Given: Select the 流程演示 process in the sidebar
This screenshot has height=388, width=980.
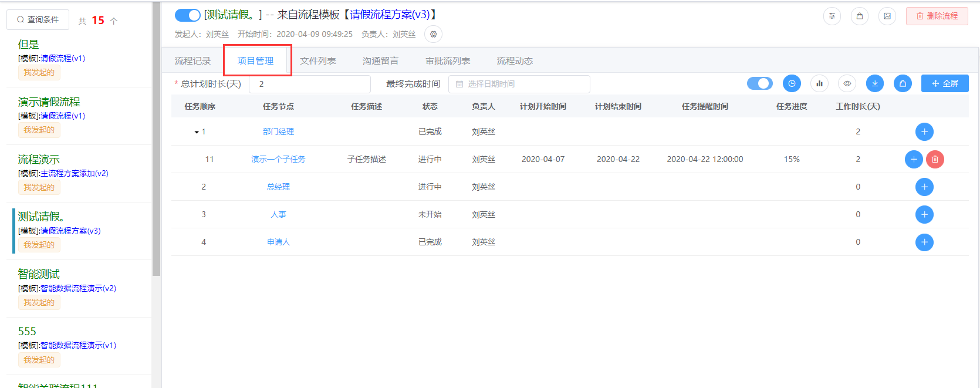Looking at the screenshot, I should [39, 159].
